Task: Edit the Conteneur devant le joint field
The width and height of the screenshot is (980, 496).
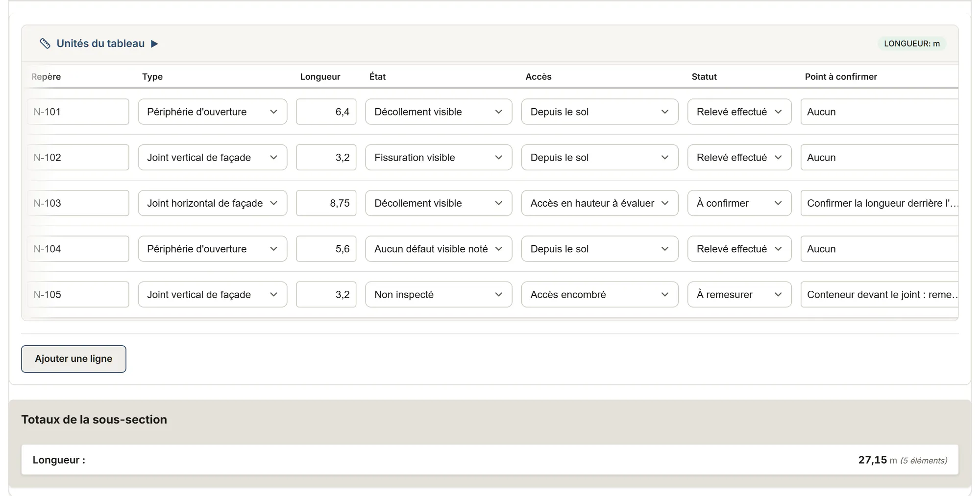Action: pos(880,294)
